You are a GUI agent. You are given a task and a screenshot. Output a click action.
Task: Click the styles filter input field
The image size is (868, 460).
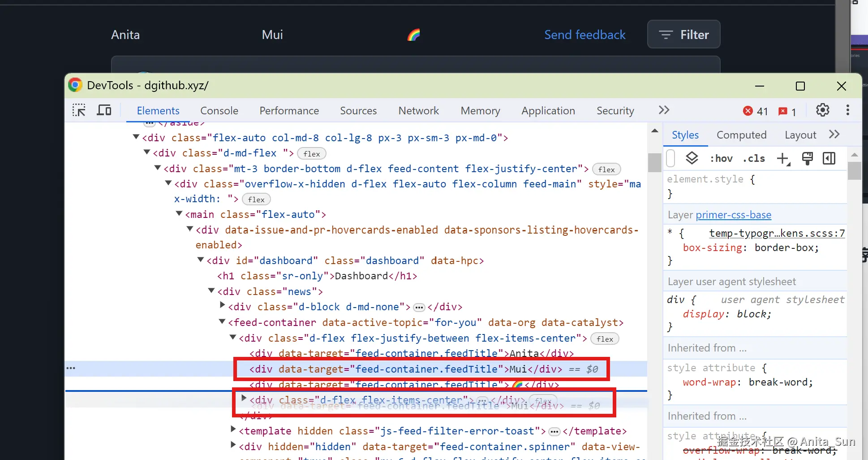click(x=670, y=158)
